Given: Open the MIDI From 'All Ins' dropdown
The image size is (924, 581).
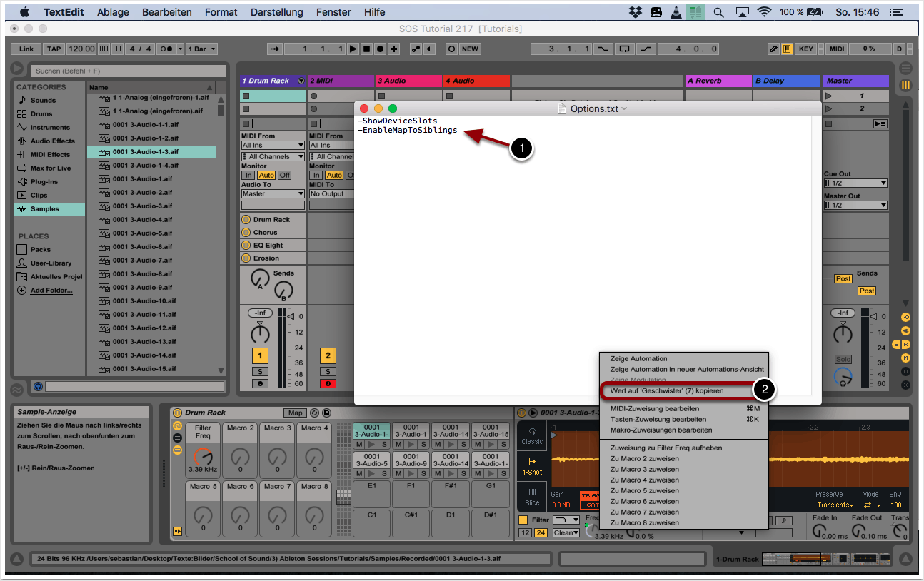Looking at the screenshot, I should (273, 145).
